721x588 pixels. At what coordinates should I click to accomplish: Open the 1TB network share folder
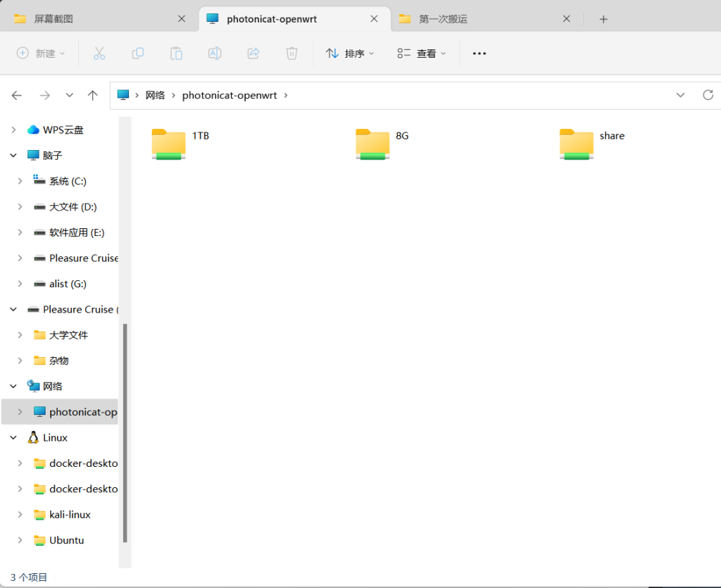point(169,144)
